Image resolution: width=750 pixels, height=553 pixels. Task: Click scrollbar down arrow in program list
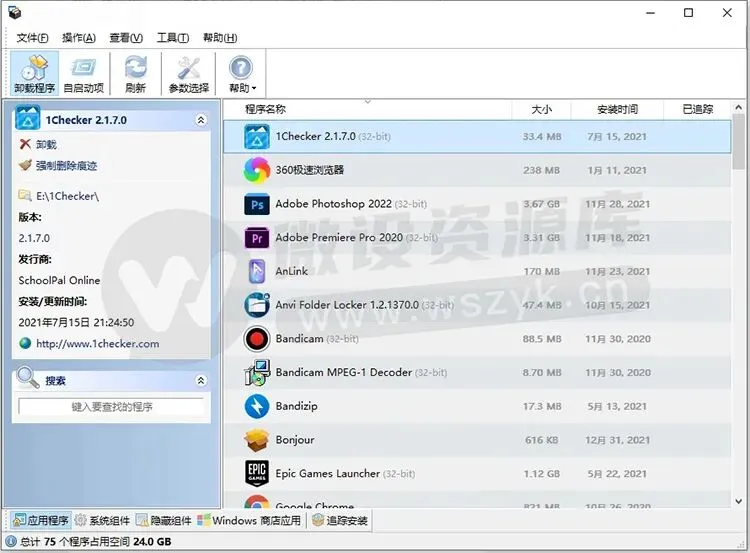pos(739,501)
